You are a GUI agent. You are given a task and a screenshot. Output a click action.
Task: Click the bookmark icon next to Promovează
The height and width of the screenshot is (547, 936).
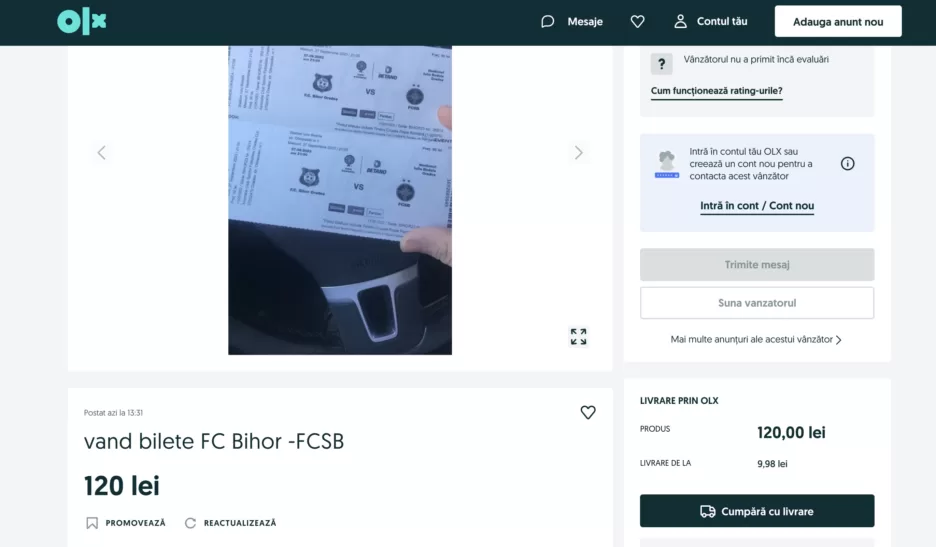coord(92,523)
